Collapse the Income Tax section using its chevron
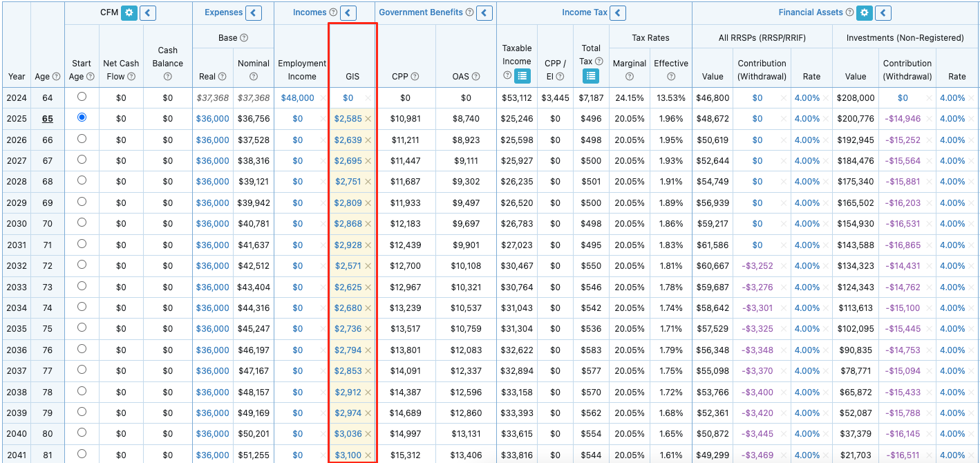 617,12
